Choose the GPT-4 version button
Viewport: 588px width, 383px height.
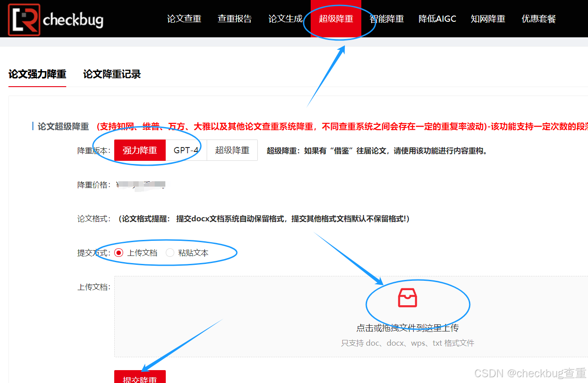(186, 150)
